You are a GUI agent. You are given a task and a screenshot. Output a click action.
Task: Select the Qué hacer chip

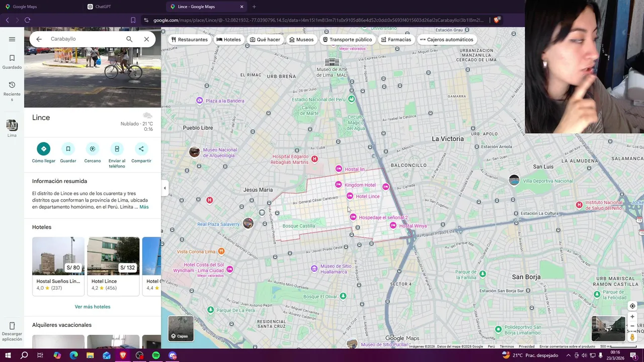(265, 40)
